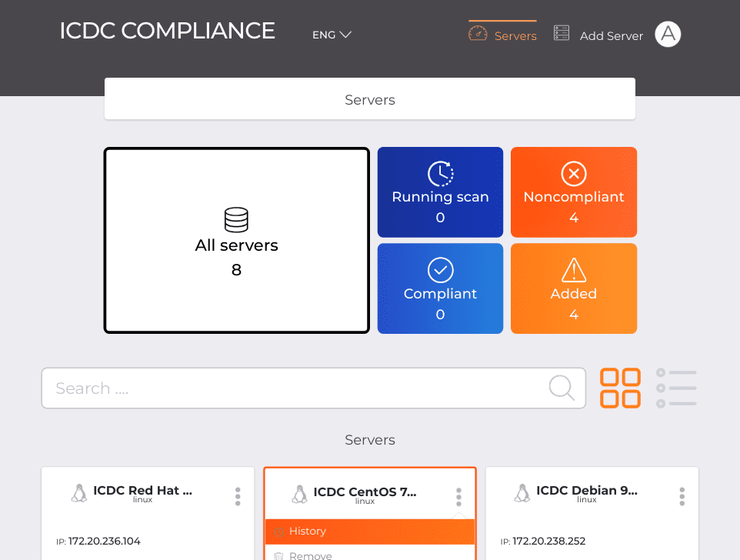
Task: Expand the ENG language dropdown
Action: click(x=332, y=35)
